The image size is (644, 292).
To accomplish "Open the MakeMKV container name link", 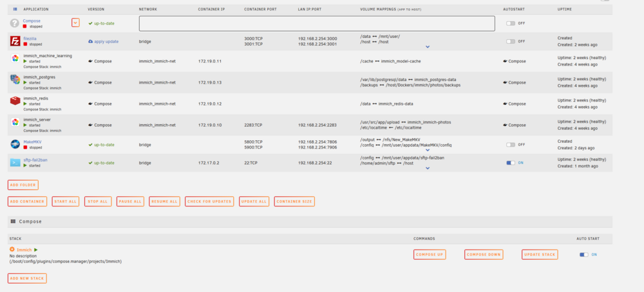I will point(32,142).
